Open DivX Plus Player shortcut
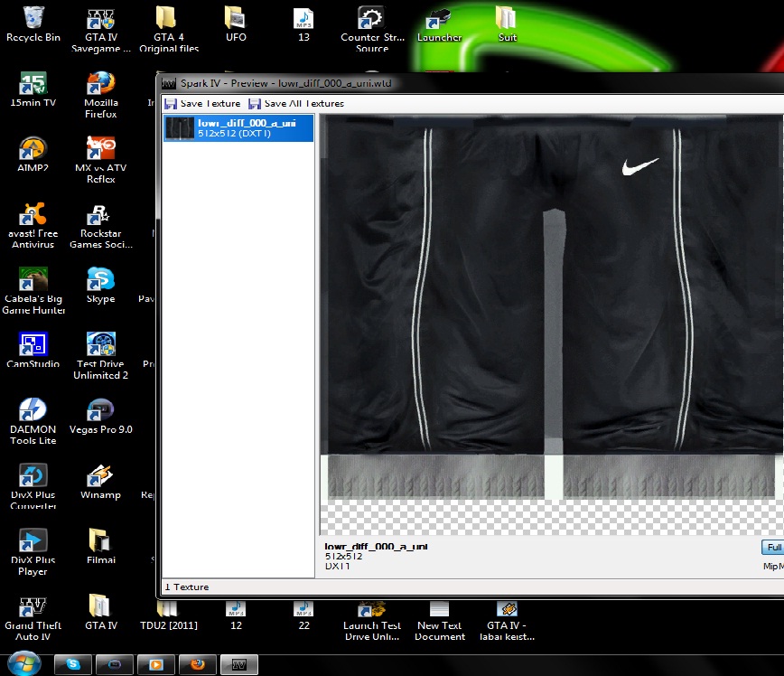Viewport: 784px width, 676px height. click(x=33, y=552)
